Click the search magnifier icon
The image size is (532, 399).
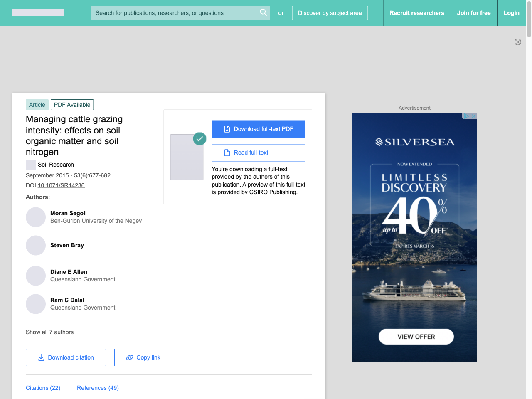[263, 12]
